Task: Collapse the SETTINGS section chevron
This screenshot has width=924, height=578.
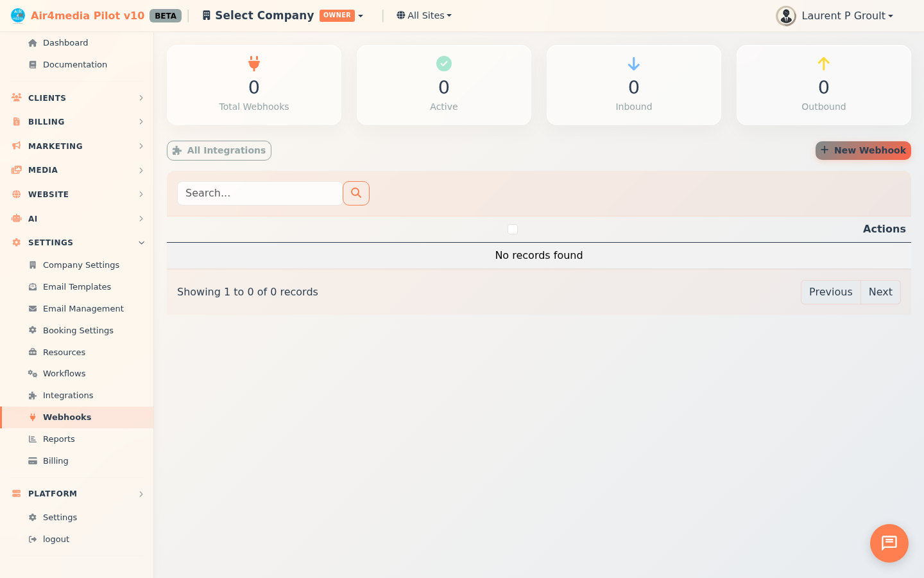Action: [141, 243]
